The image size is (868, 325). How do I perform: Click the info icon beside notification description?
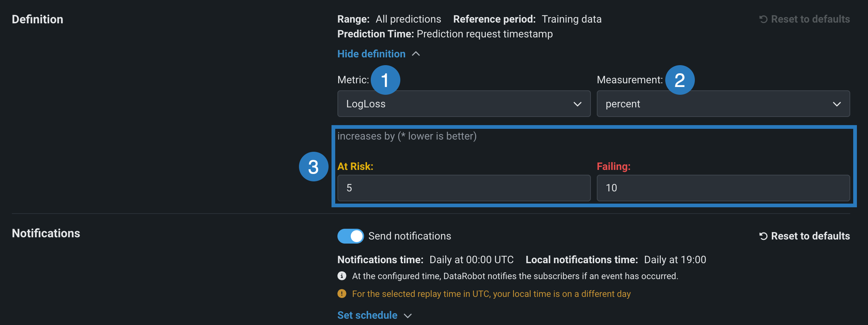[342, 276]
